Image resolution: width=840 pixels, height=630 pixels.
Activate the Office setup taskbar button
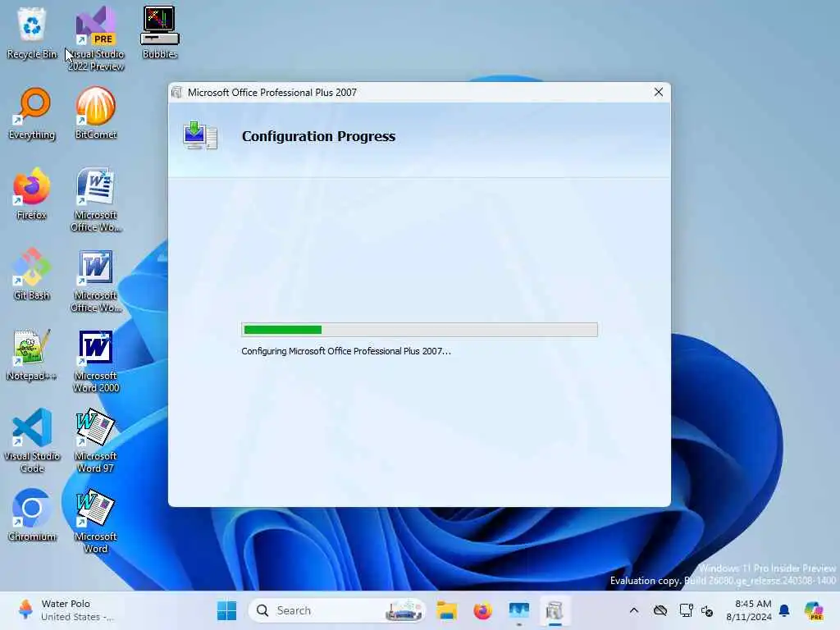[x=555, y=610]
